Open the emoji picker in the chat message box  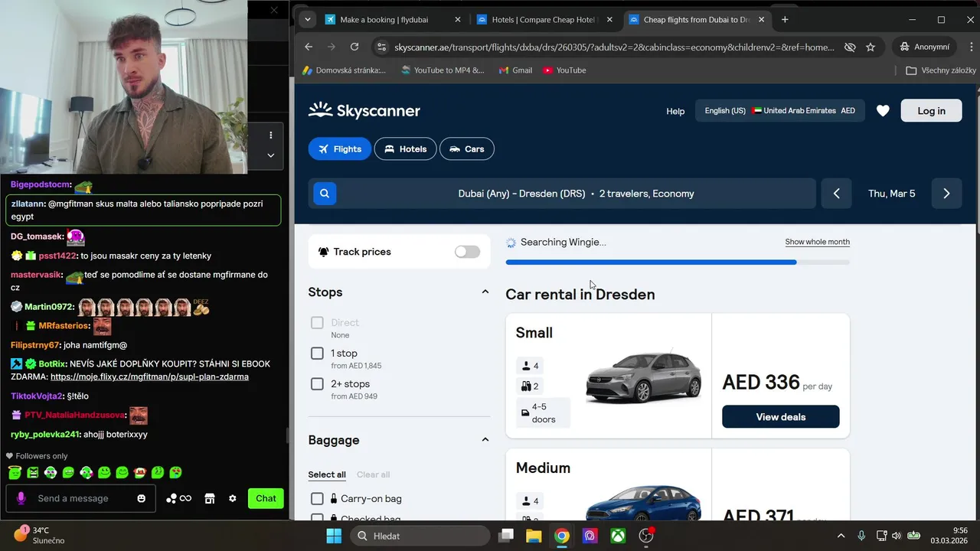141,498
